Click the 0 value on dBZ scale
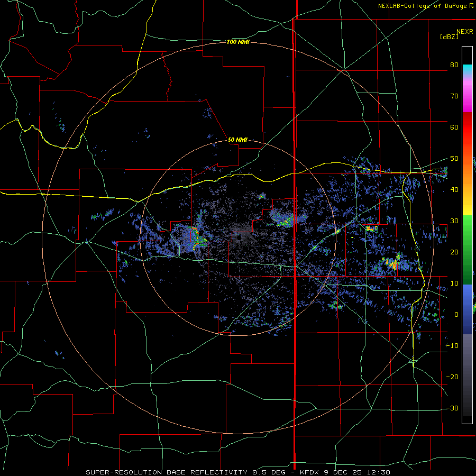The height and width of the screenshot is (476, 476). click(x=456, y=315)
